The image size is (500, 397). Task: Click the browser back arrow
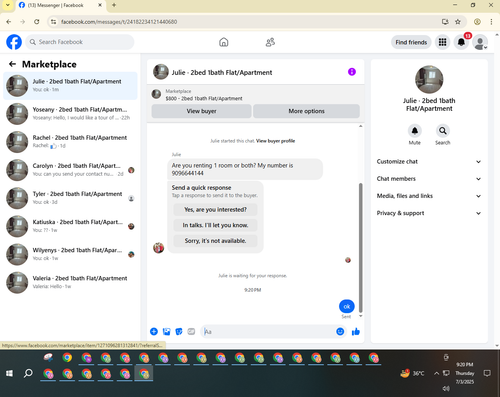[x=9, y=22]
